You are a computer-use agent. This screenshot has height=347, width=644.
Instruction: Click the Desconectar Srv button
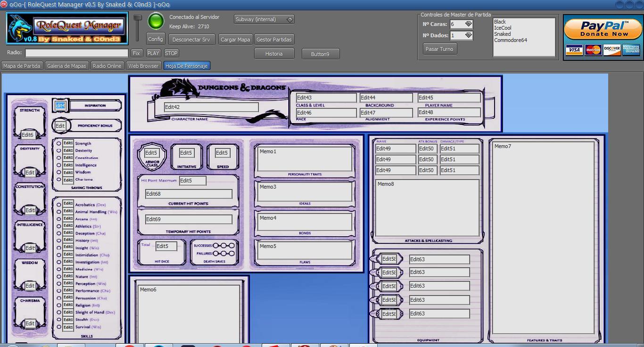pos(191,40)
